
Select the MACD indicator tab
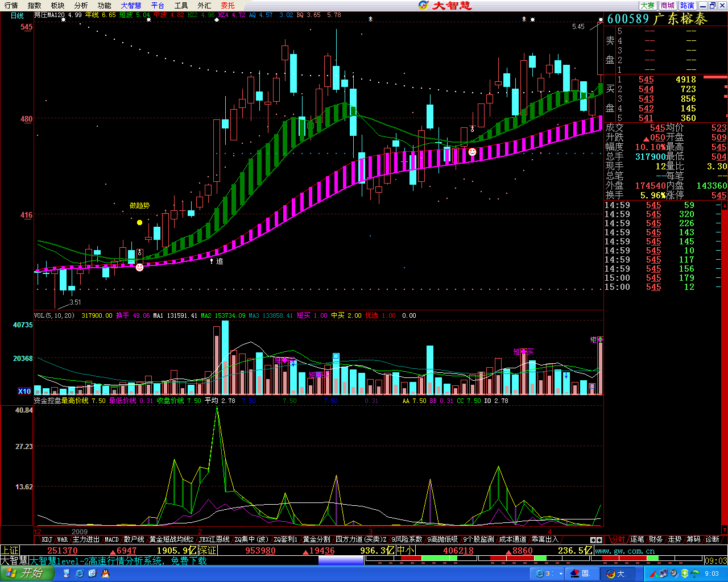[112, 539]
